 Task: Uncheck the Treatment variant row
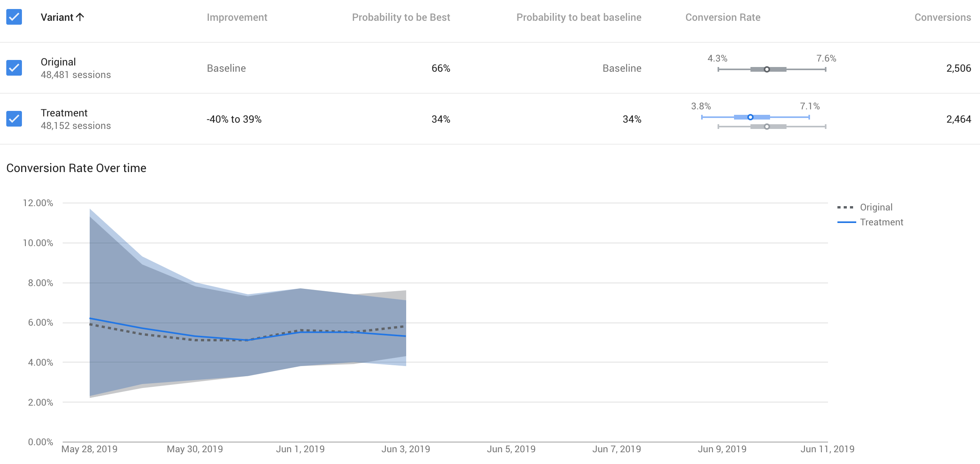(x=14, y=119)
